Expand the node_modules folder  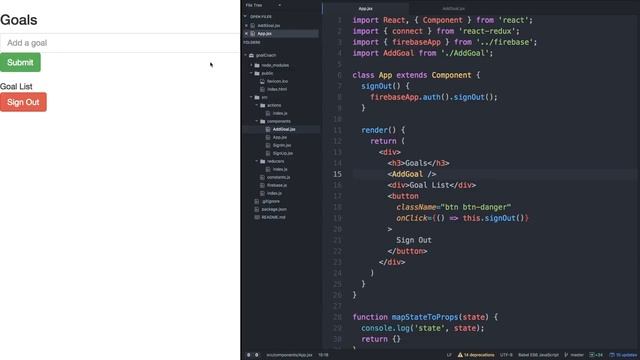tap(251, 65)
